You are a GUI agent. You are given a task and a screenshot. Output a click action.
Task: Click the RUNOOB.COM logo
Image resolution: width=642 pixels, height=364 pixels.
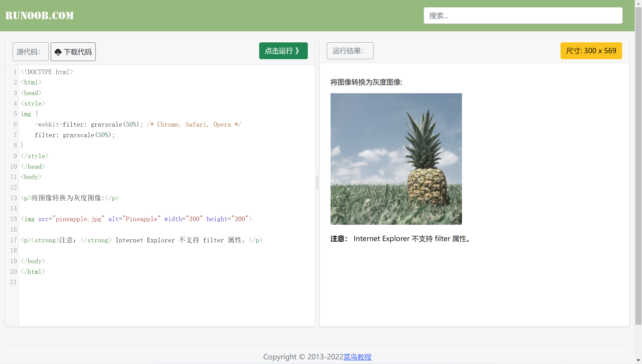tap(40, 16)
